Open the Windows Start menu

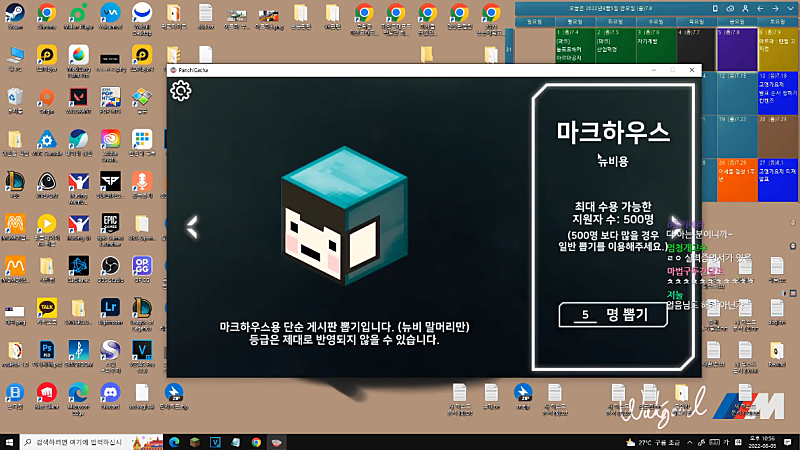tap(9, 442)
